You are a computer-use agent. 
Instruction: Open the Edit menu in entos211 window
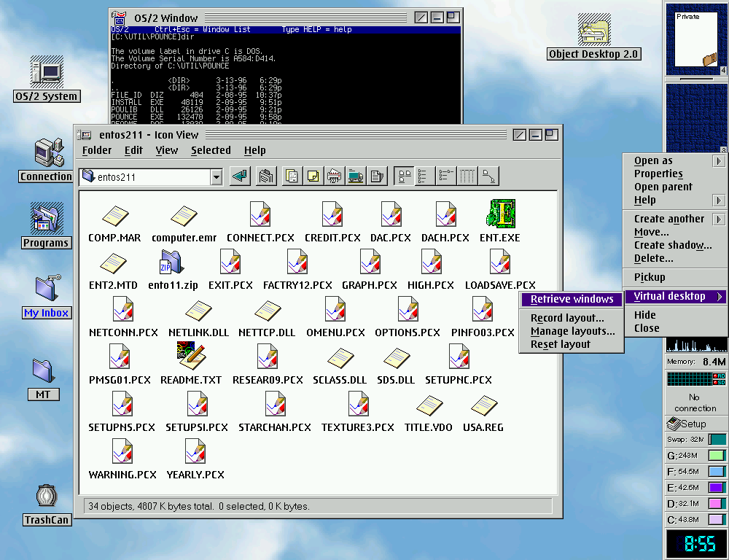tap(133, 150)
